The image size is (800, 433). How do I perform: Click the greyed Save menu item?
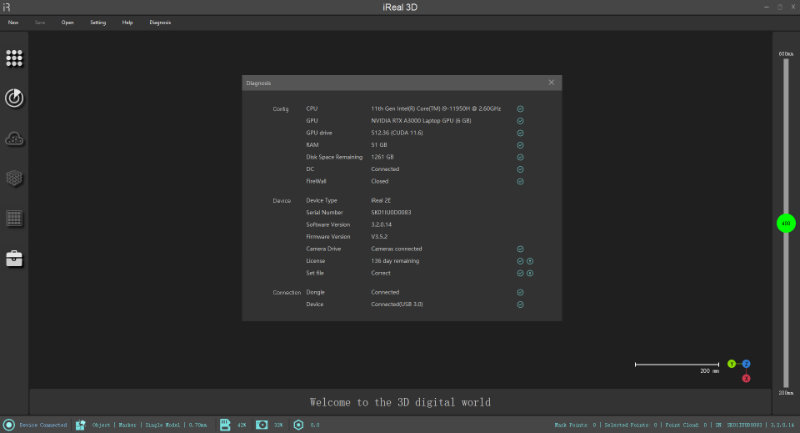click(40, 22)
